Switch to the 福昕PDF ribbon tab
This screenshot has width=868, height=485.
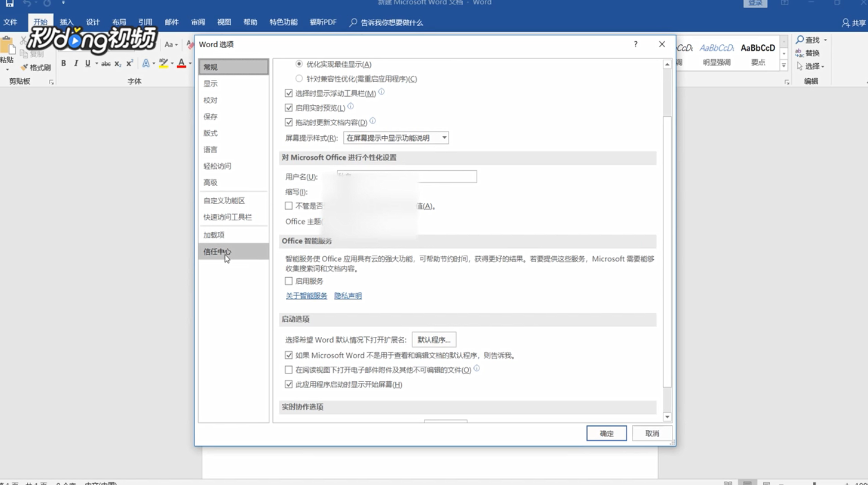tap(323, 23)
